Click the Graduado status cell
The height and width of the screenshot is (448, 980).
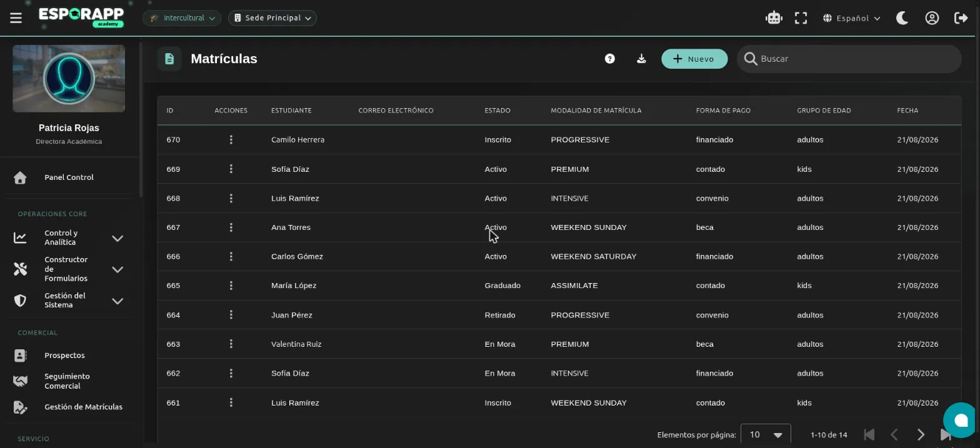pyautogui.click(x=502, y=286)
